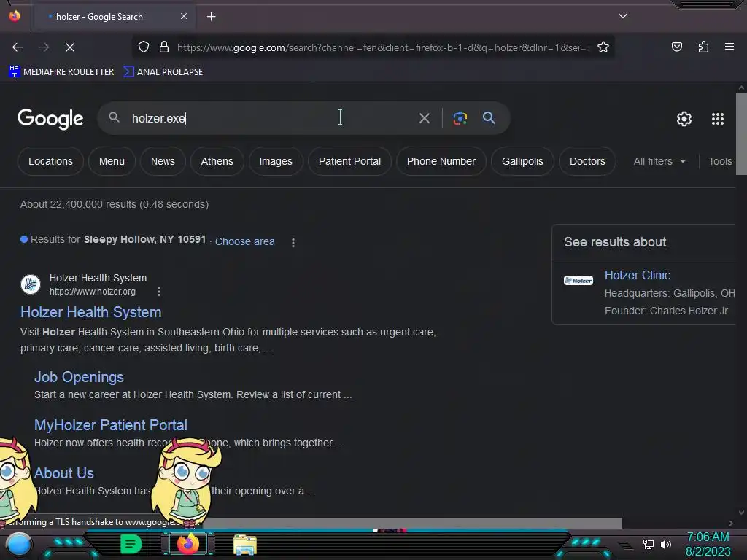
Task: Switch to the News results
Action: pyautogui.click(x=163, y=161)
